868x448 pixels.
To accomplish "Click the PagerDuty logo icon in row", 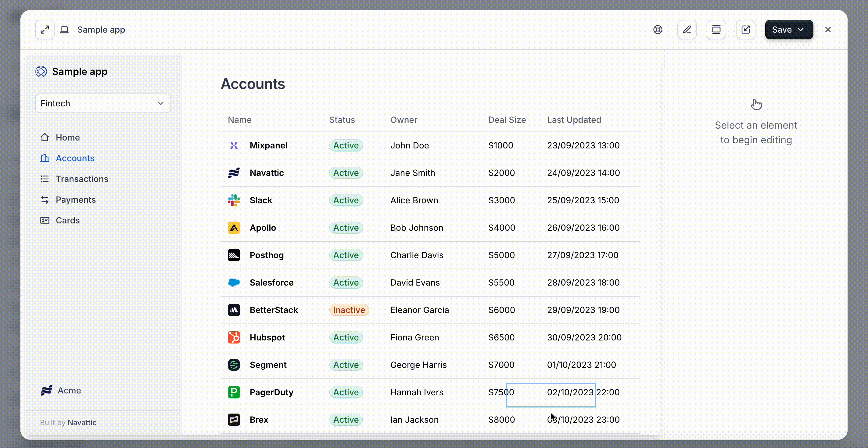I will (234, 392).
